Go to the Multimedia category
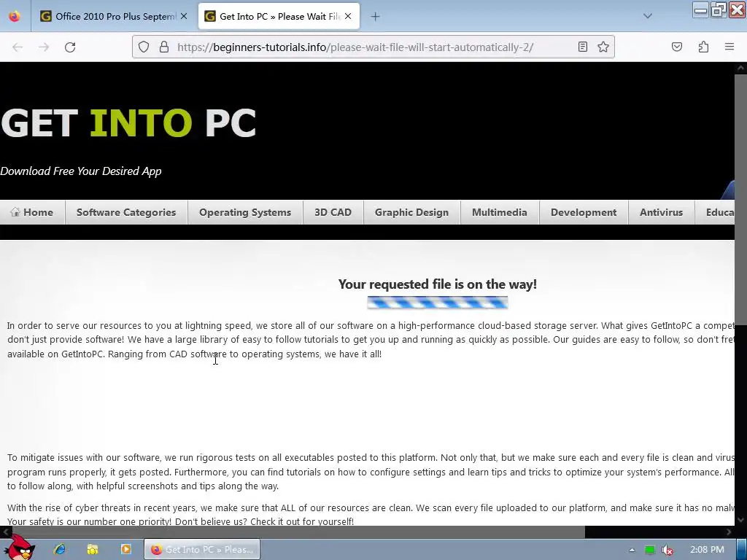747x560 pixels. (499, 212)
